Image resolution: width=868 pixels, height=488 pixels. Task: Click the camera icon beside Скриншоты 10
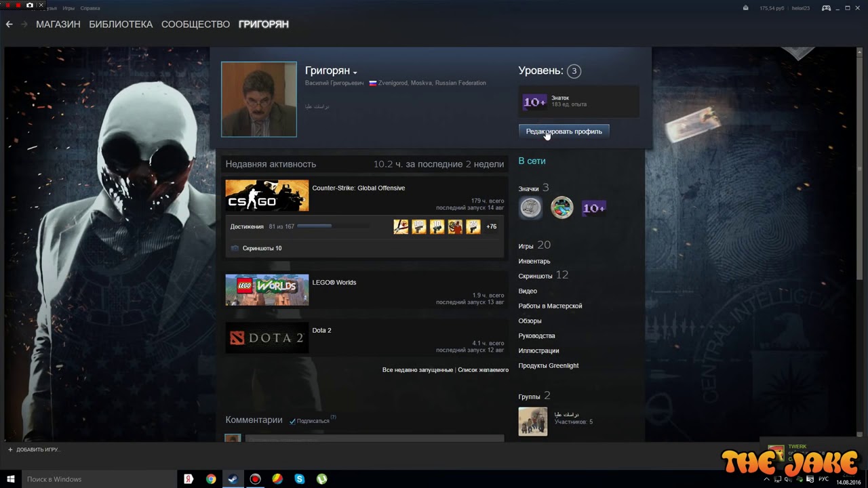pyautogui.click(x=235, y=248)
